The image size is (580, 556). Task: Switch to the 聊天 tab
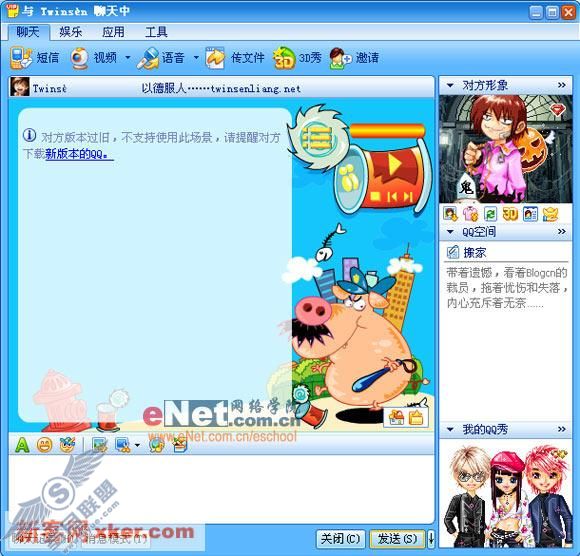point(28,32)
